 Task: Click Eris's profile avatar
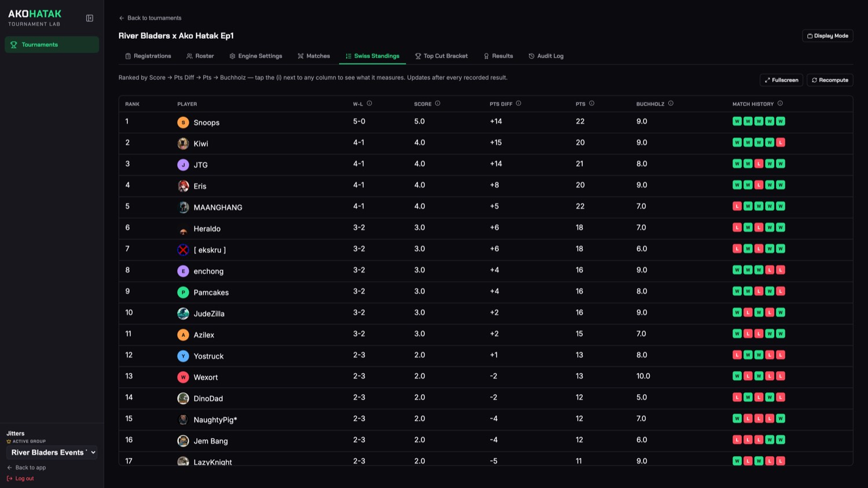pos(183,186)
